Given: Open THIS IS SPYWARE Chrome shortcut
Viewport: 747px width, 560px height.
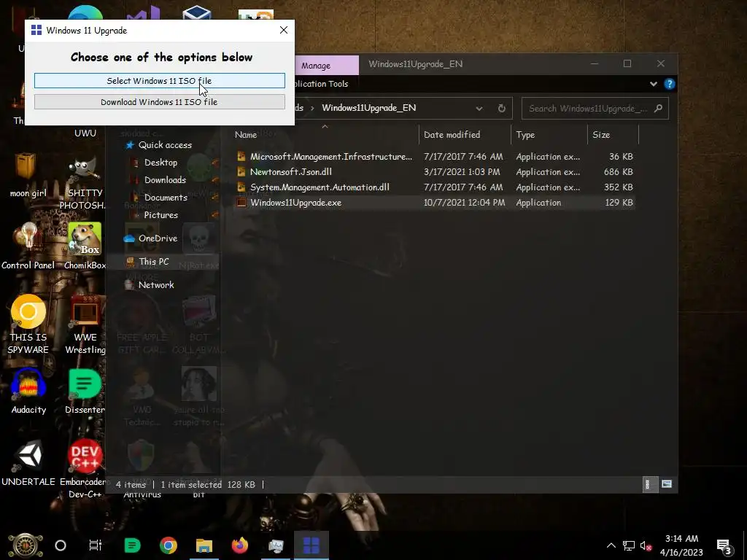Looking at the screenshot, I should [28, 324].
